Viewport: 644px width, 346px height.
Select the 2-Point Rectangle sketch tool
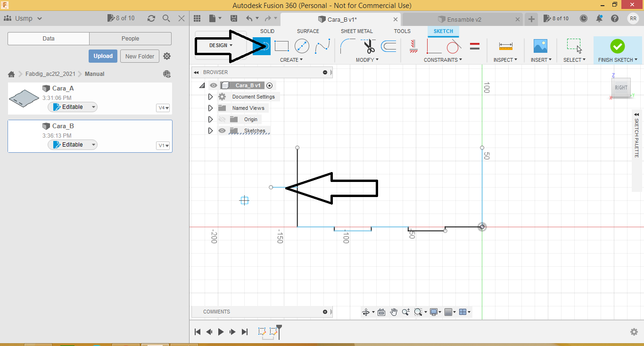pos(281,46)
